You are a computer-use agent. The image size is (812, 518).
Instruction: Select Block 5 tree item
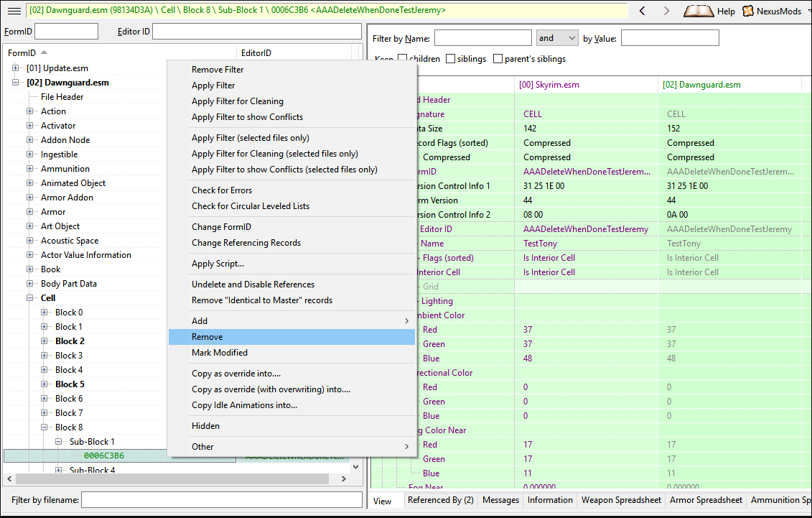pos(70,384)
